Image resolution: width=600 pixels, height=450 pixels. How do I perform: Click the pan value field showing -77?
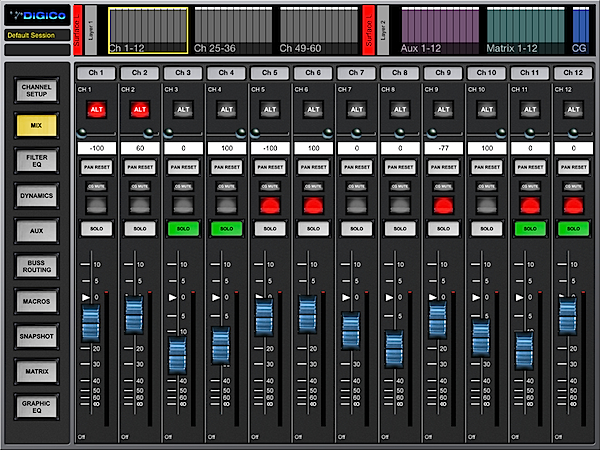pyautogui.click(x=443, y=148)
